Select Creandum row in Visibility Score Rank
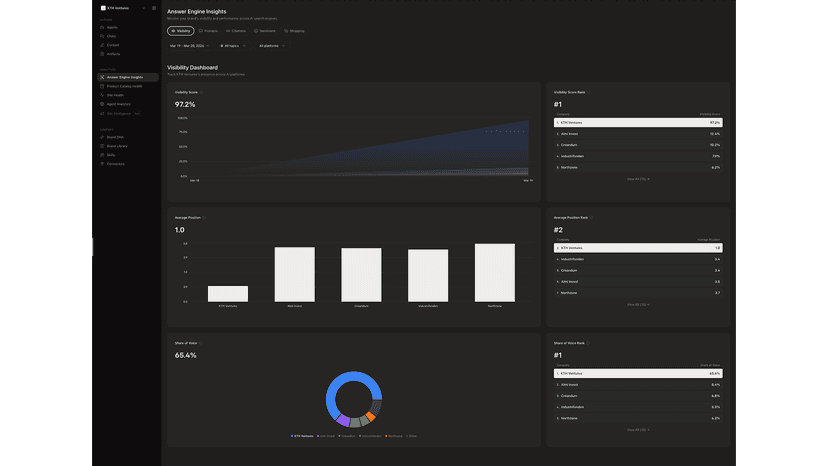 (638, 145)
